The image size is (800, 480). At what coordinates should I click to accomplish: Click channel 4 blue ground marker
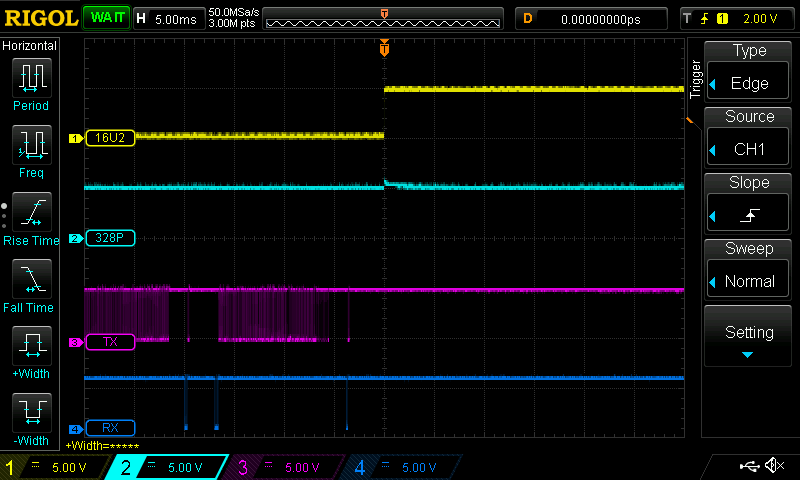point(76,429)
